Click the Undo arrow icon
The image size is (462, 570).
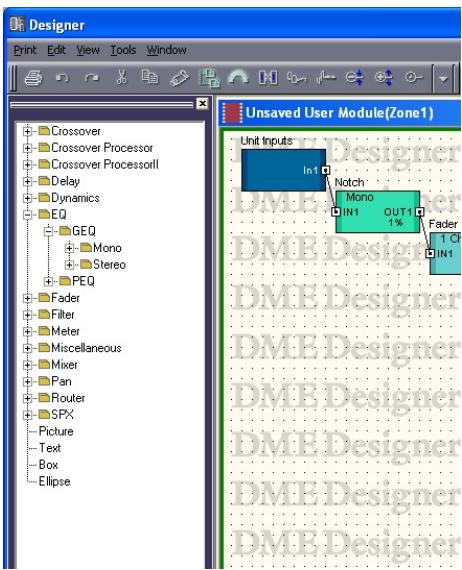click(63, 77)
